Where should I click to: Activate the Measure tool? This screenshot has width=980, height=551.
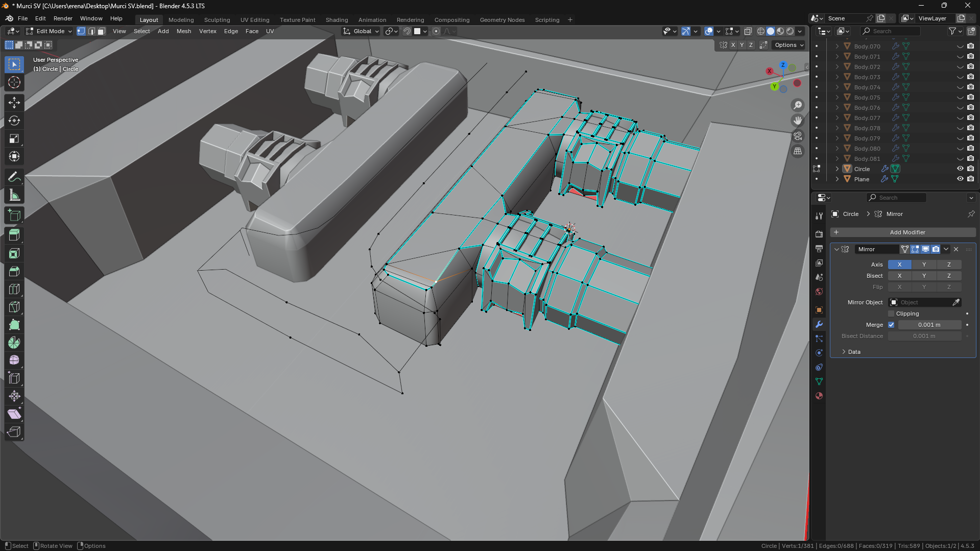click(14, 195)
